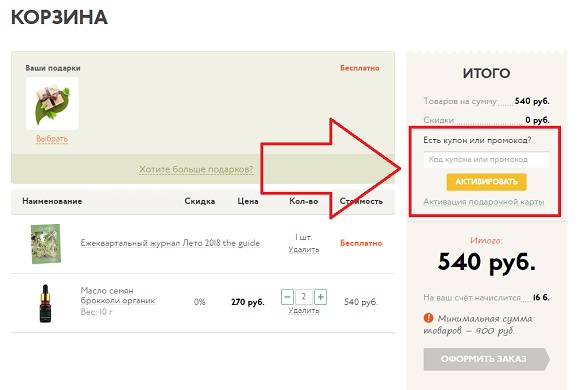Image resolution: width=580 pixels, height=390 pixels.
Task: Open Масло семян брокколи органик link
Action: tap(118, 296)
